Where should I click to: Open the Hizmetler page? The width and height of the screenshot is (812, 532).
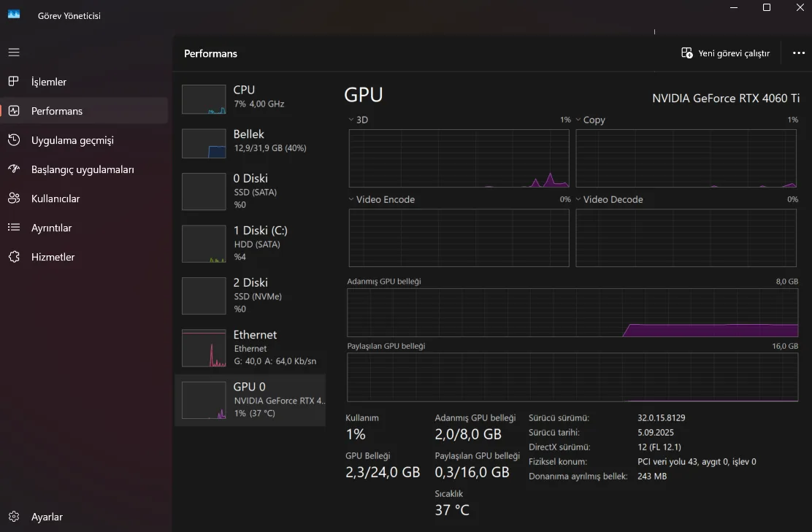point(85,257)
